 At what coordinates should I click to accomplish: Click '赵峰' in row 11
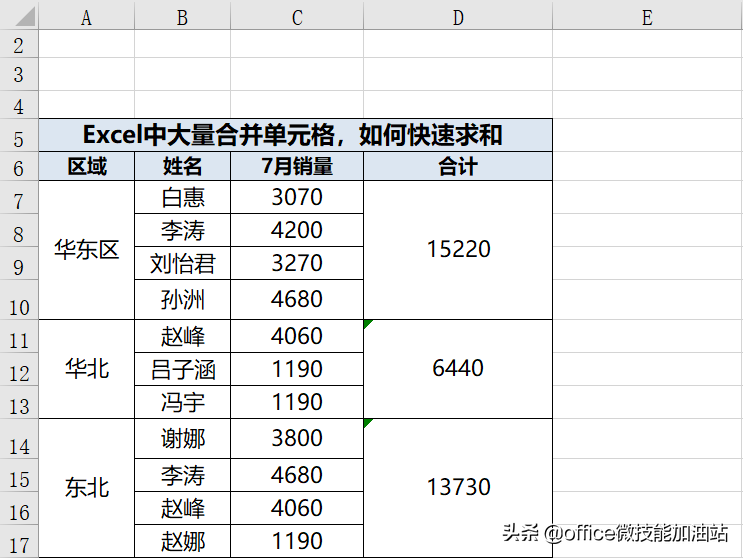click(x=182, y=336)
